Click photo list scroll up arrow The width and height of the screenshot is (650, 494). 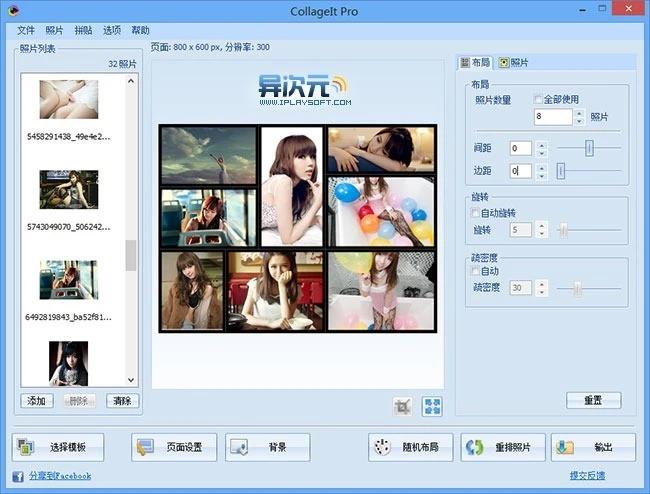(x=131, y=81)
